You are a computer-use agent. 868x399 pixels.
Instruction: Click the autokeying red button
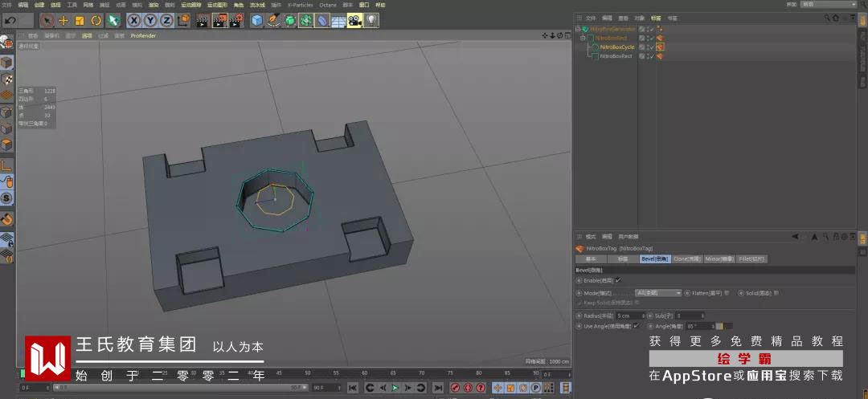[468, 388]
